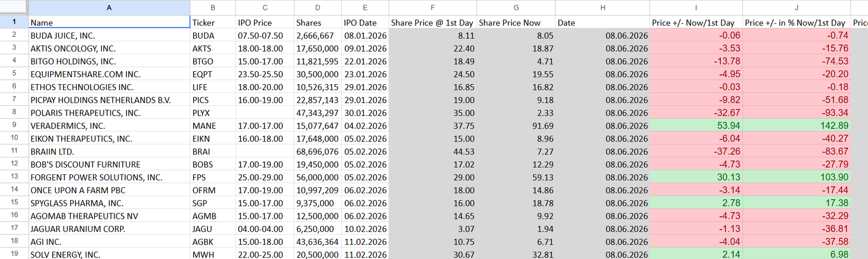The width and height of the screenshot is (868, 259).
Task: Click the share price now '91.69'
Action: [x=516, y=125]
